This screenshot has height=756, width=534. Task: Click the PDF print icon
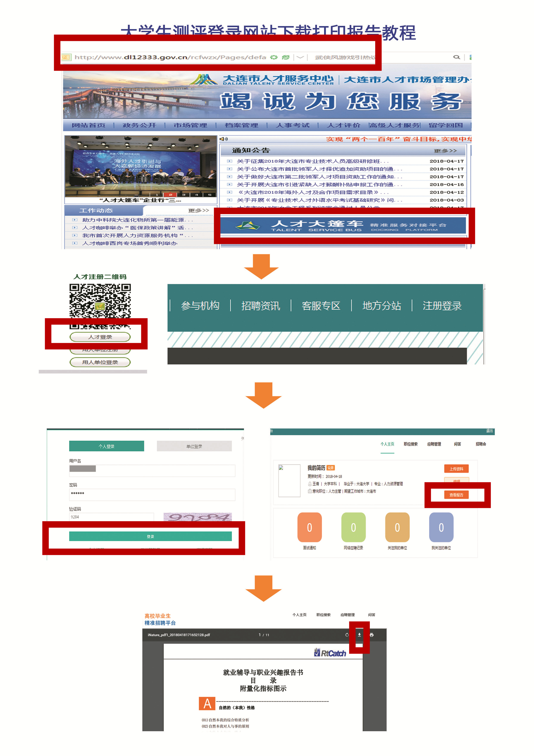(x=371, y=634)
